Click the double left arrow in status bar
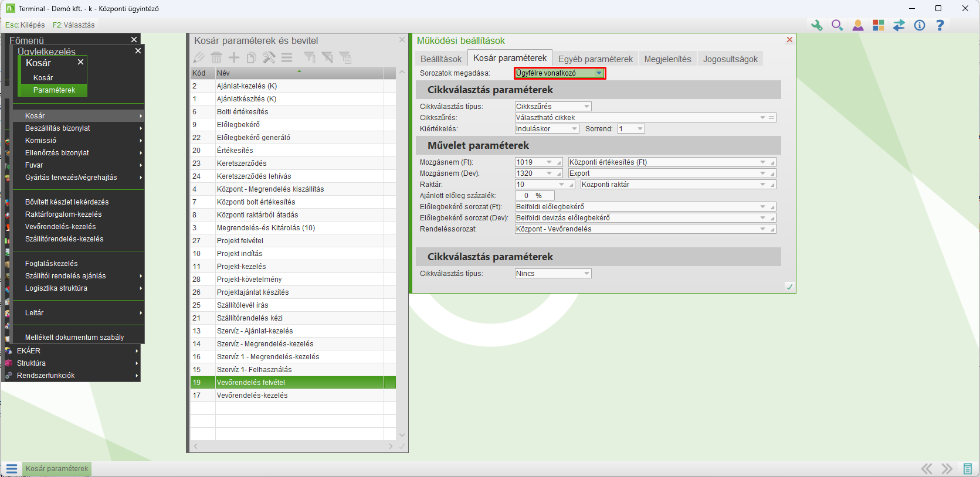The image size is (980, 477). [927, 469]
